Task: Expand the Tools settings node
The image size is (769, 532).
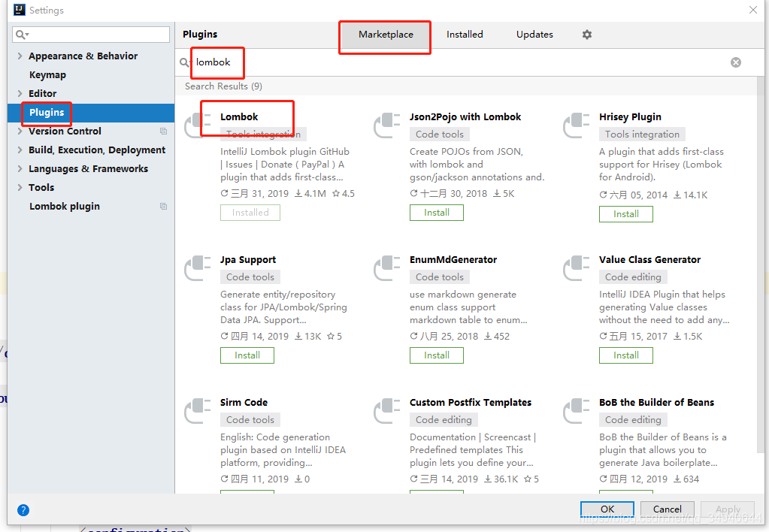Action: [20, 187]
